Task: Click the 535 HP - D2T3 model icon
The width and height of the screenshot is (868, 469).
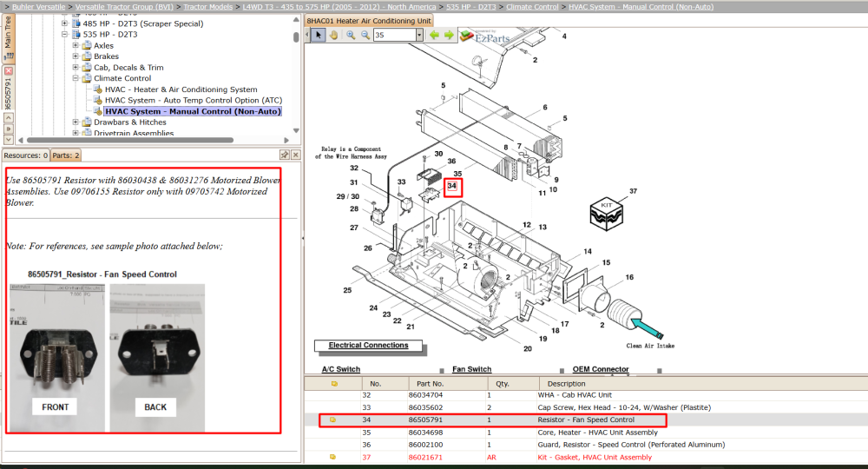Action: pyautogui.click(x=76, y=35)
